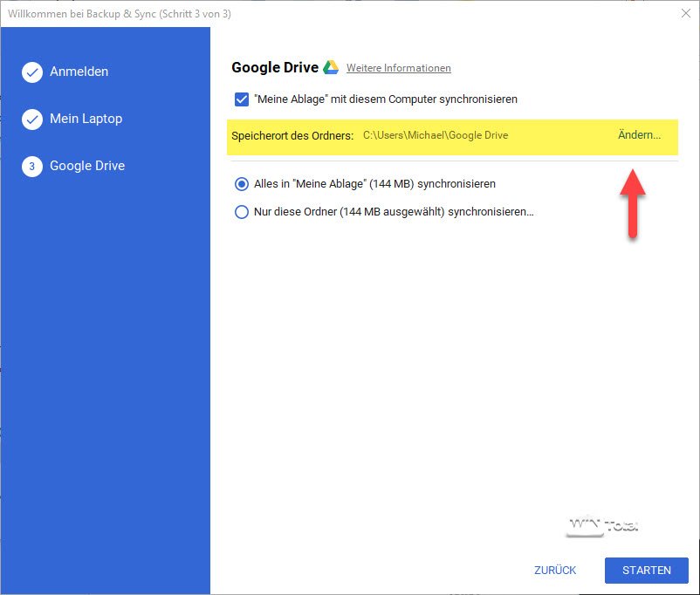Image resolution: width=700 pixels, height=595 pixels.
Task: Uncheck "Meine Ablage" sync checkbox
Action: coord(242,99)
